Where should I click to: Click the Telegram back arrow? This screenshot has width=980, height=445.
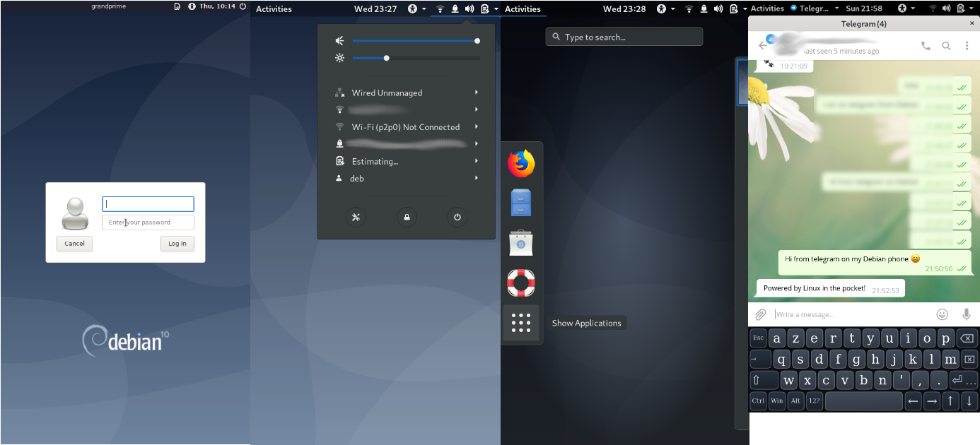click(763, 46)
